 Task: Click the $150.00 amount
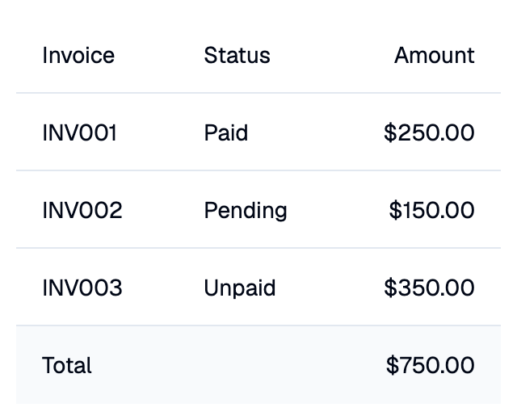point(431,210)
